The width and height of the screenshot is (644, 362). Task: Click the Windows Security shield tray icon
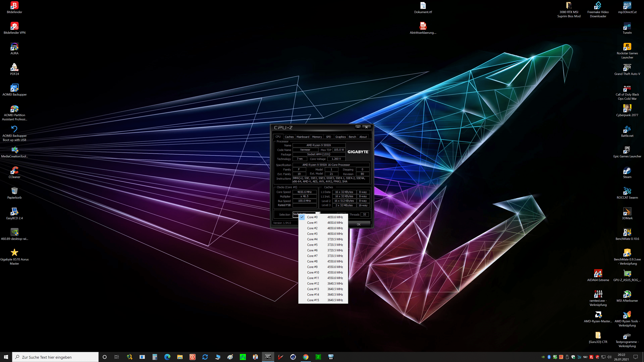coord(573,357)
